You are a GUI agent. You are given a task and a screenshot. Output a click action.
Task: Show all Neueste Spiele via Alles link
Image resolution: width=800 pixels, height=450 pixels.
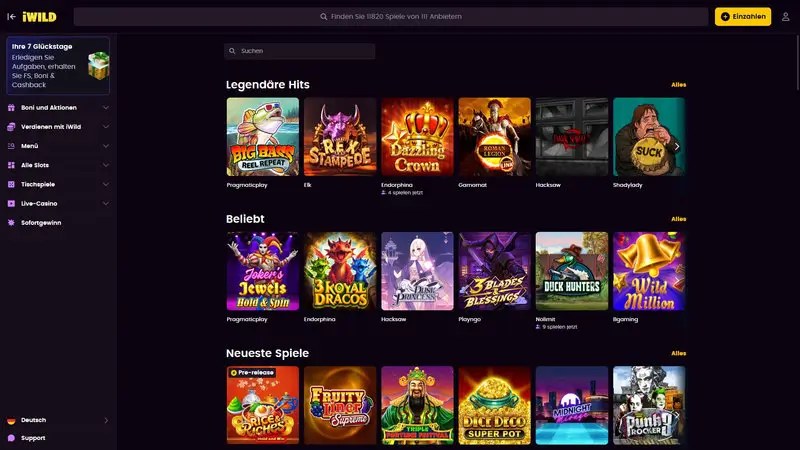tap(679, 353)
